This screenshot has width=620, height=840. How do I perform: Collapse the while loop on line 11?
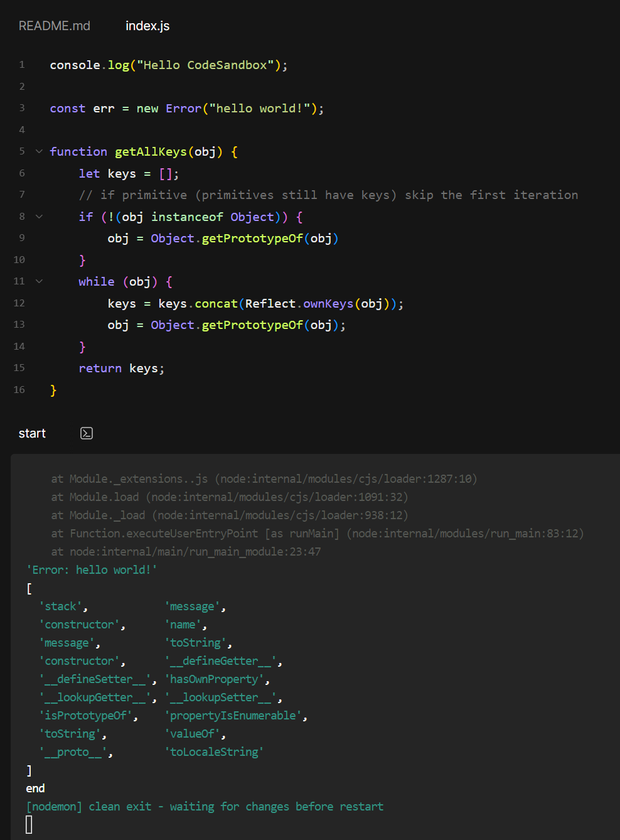pos(39,281)
